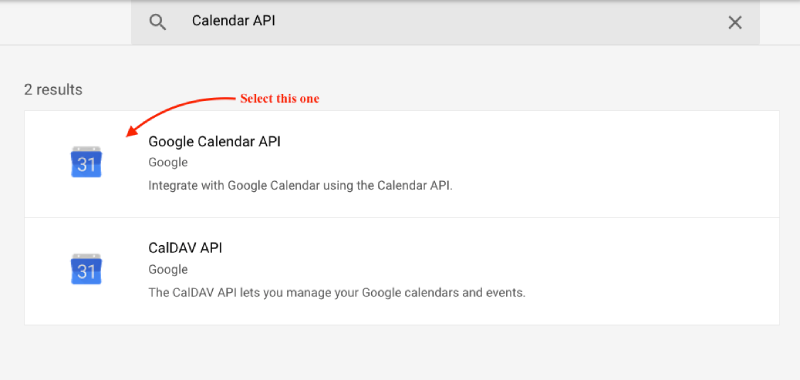Click the number 31 on the first calendar icon

coord(86,165)
